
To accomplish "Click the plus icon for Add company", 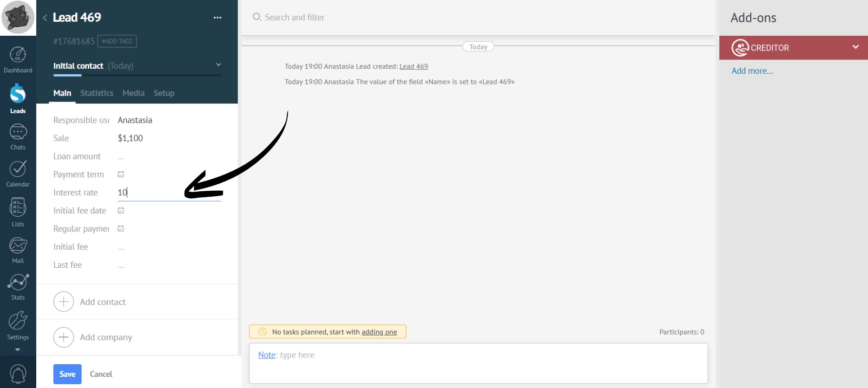I will [64, 337].
